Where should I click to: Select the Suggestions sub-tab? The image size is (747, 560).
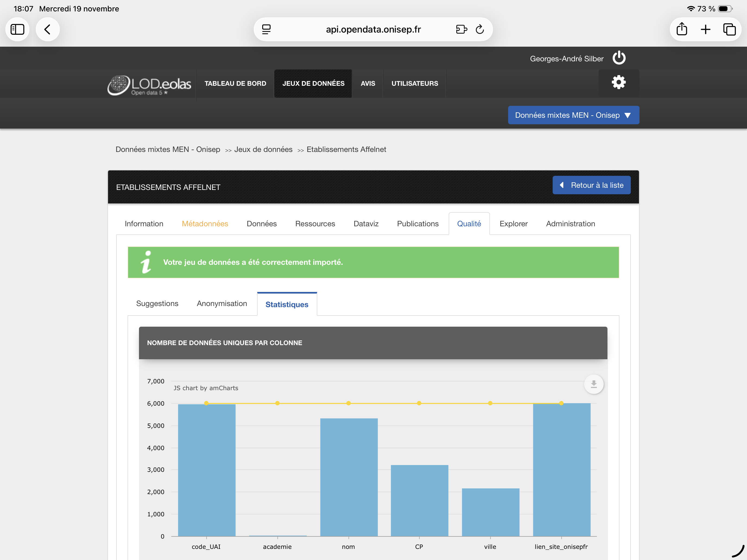click(x=157, y=303)
